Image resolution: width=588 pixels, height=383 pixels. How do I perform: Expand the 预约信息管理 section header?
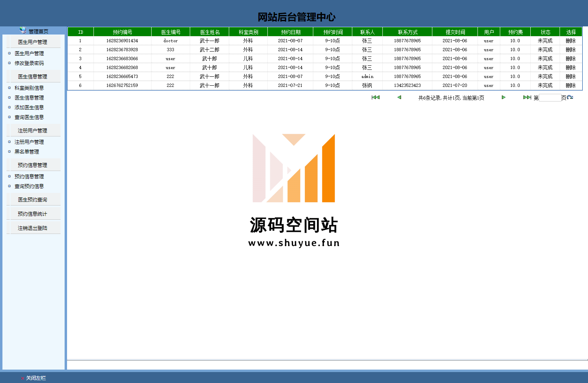33,165
